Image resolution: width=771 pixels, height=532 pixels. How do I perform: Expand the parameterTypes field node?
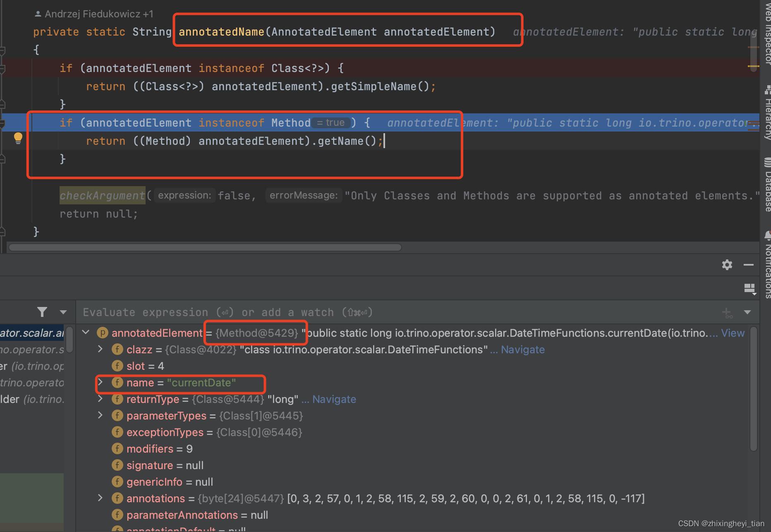coord(100,415)
